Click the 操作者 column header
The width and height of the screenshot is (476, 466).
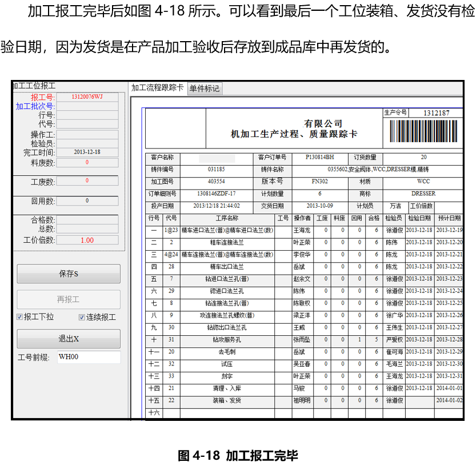[x=302, y=218]
